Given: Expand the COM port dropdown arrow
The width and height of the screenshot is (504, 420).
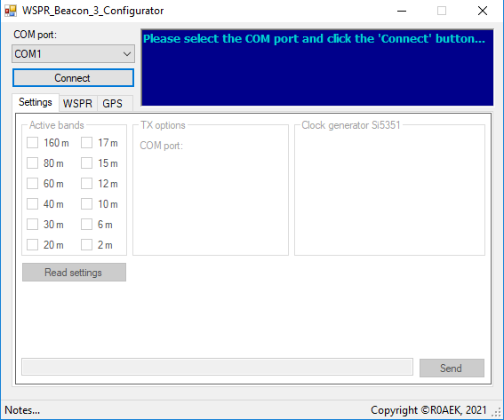Looking at the screenshot, I should click(x=127, y=54).
